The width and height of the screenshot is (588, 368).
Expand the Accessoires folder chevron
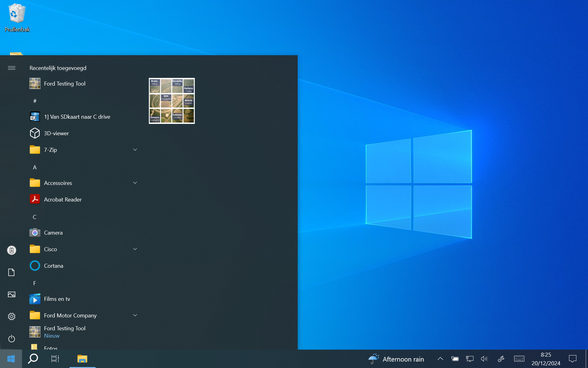tap(135, 183)
